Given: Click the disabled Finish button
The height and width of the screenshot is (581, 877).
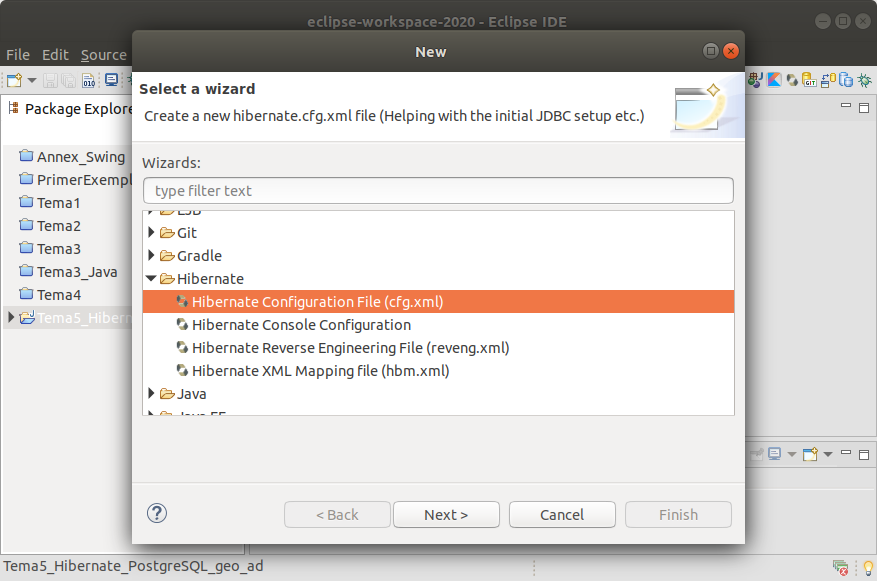Looking at the screenshot, I should coord(678,514).
